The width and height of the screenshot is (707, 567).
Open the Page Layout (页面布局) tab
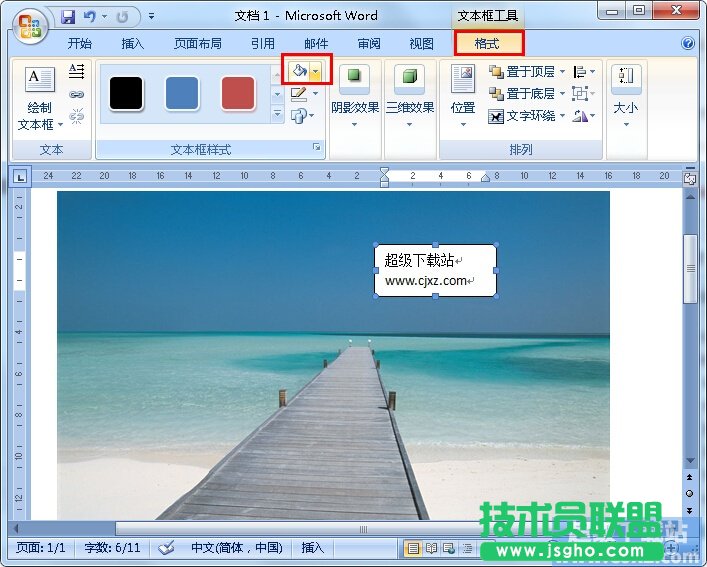tap(198, 44)
